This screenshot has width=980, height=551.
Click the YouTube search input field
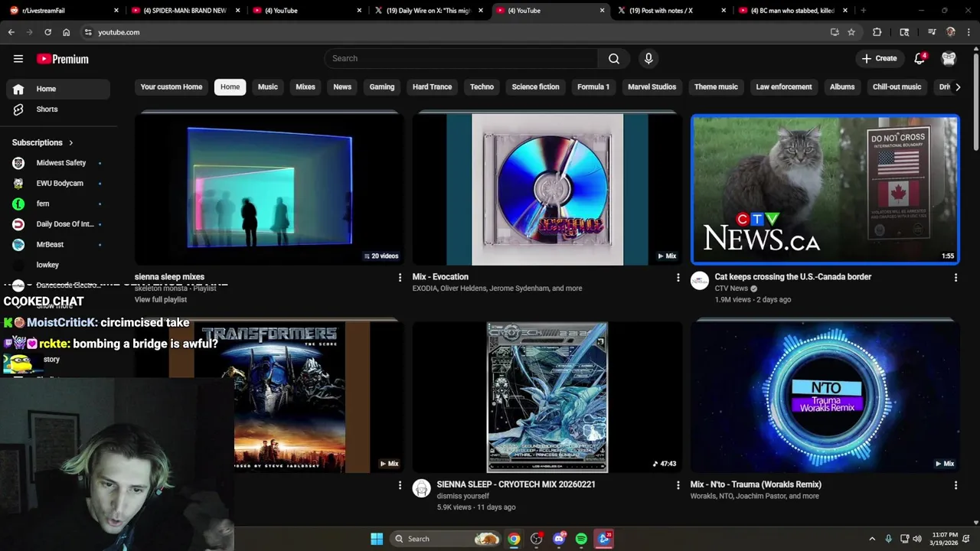tap(461, 59)
